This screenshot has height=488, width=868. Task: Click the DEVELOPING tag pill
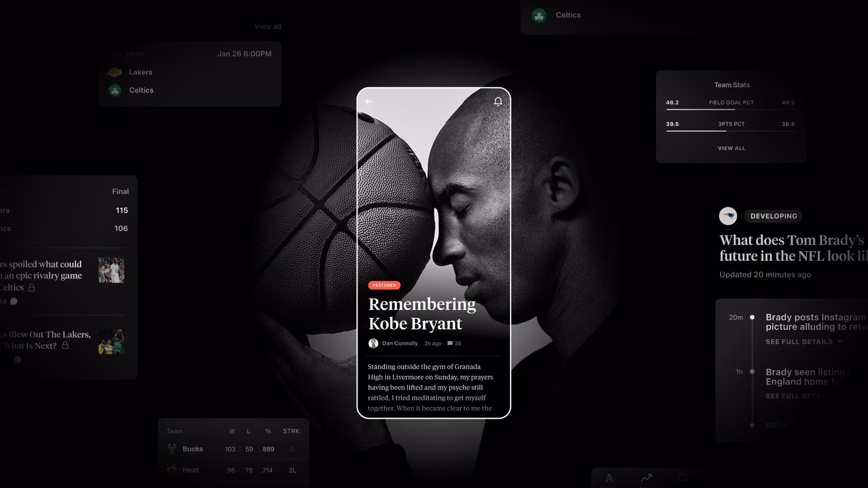tap(774, 216)
